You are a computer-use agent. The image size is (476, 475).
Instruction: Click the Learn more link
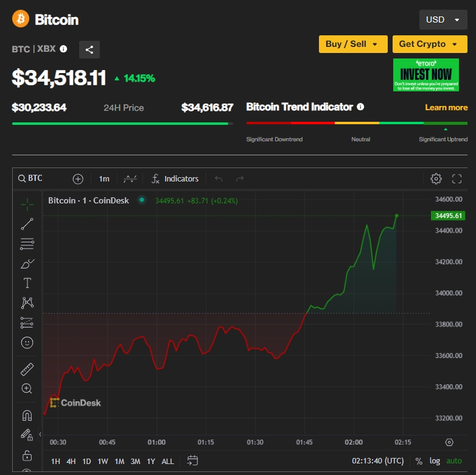point(446,108)
